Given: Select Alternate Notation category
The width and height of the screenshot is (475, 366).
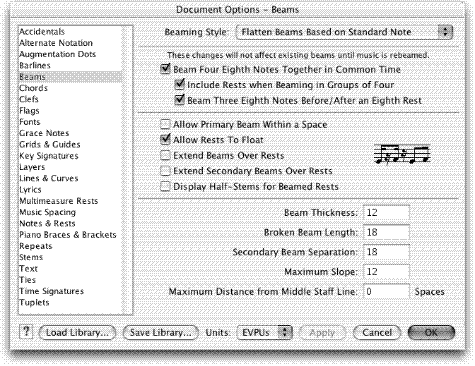Looking at the screenshot, I should point(70,43).
